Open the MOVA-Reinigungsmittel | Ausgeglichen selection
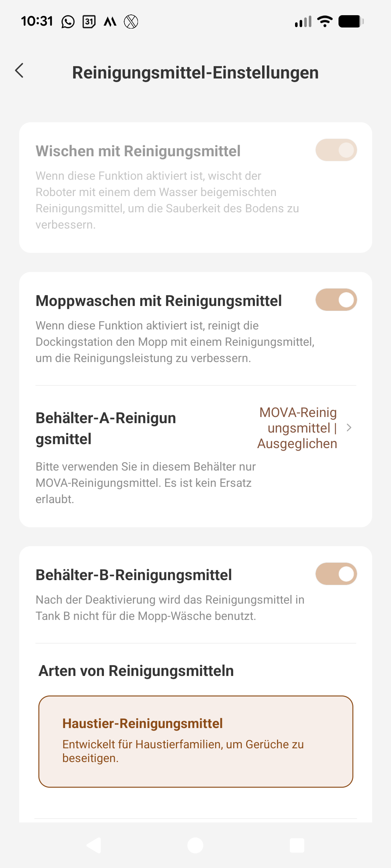Viewport: 391px width, 868px height. coord(298,428)
